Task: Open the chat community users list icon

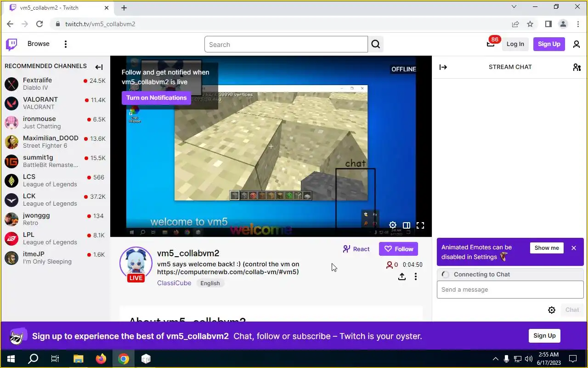Action: 577,67
